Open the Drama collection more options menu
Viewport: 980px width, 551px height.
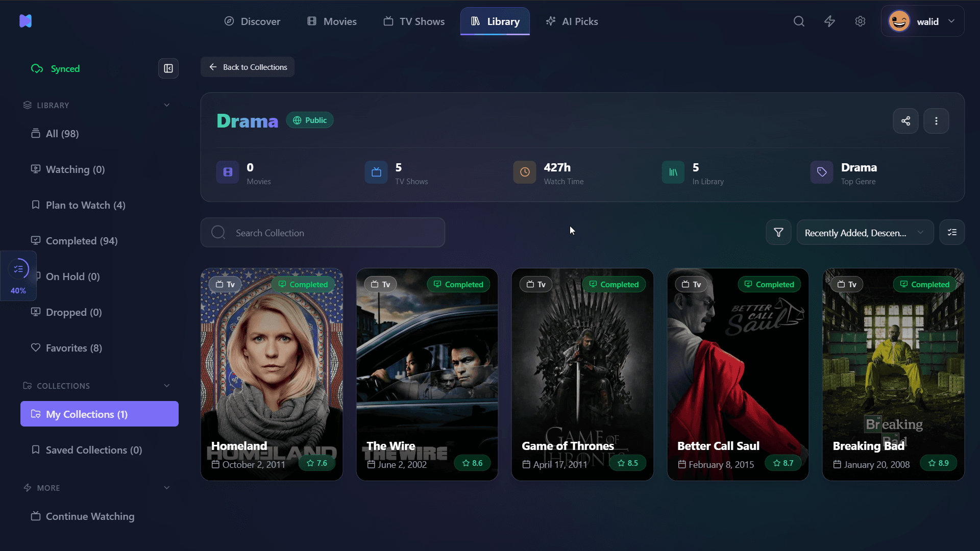pyautogui.click(x=936, y=121)
